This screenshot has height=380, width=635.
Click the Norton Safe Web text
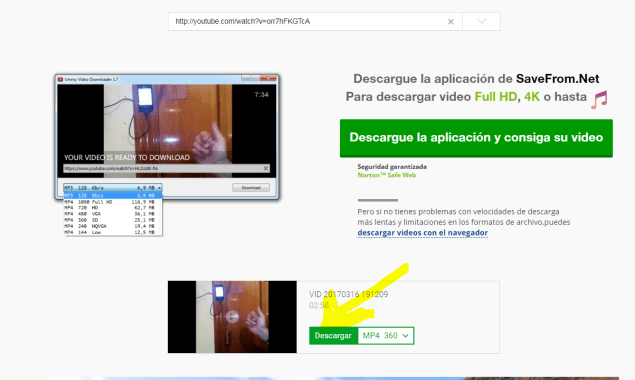387,175
